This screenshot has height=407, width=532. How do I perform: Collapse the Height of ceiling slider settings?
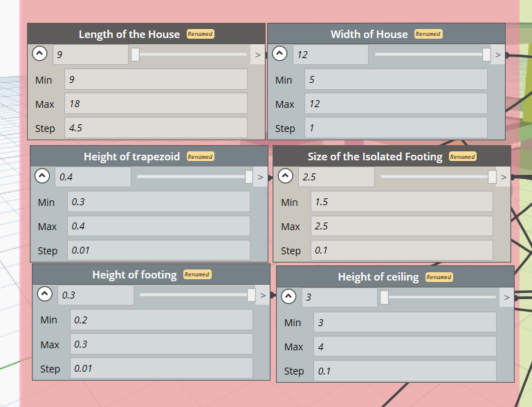[x=288, y=296]
